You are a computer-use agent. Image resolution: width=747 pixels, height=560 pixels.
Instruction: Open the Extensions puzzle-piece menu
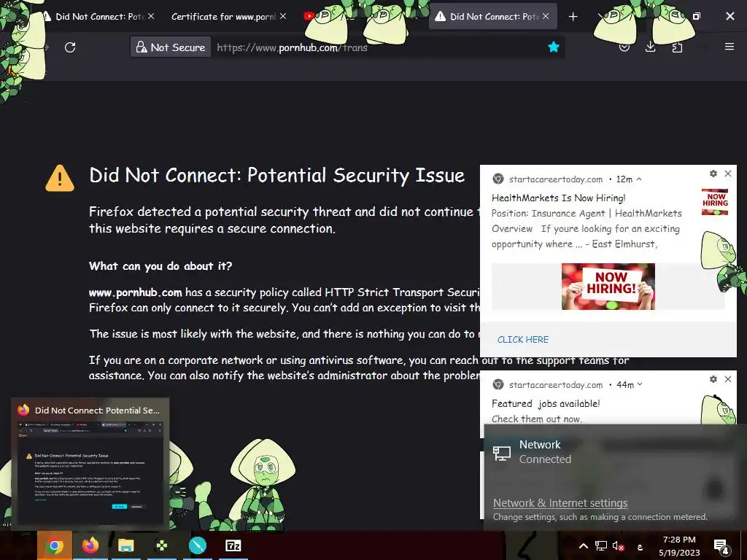677,47
